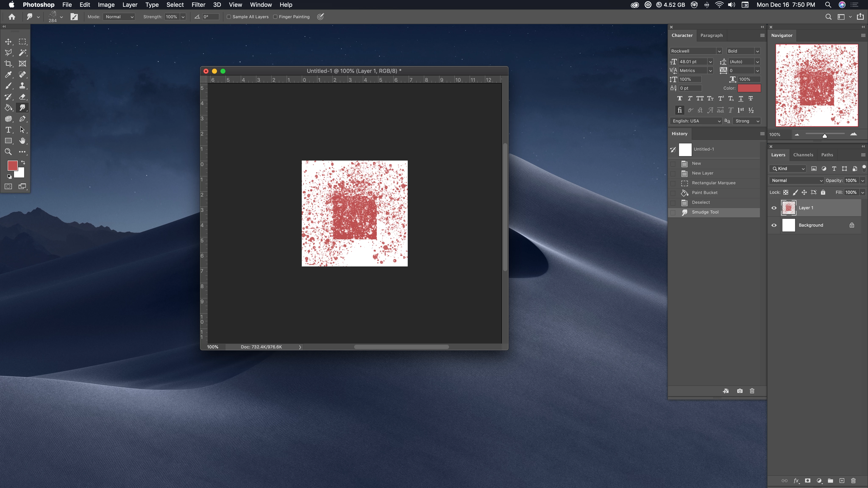Select the Eraser tool

pos(22,97)
